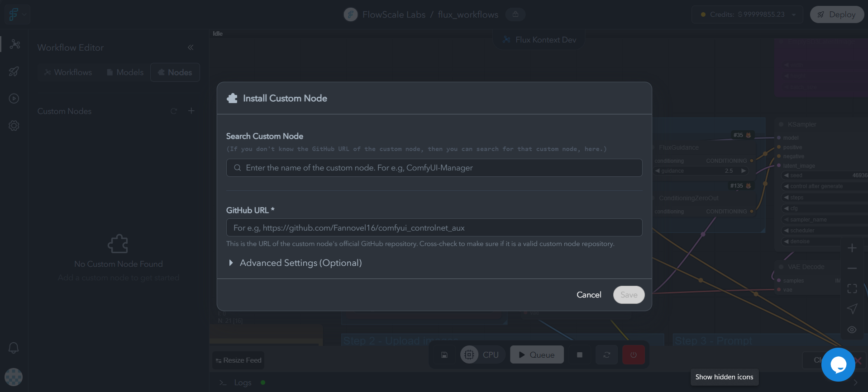Zoom out with canvas minus icon
Screen dimensions: 868x392
(852, 269)
